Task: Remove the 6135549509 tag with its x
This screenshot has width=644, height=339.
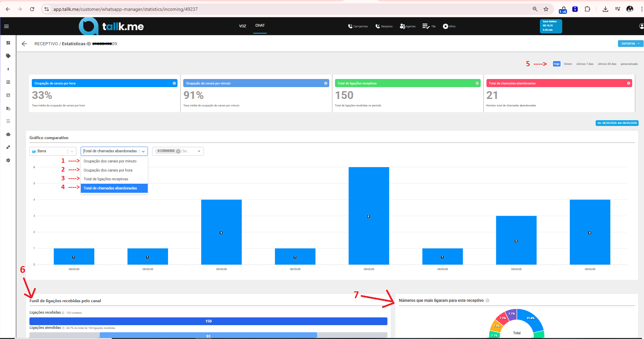Action: (x=178, y=151)
